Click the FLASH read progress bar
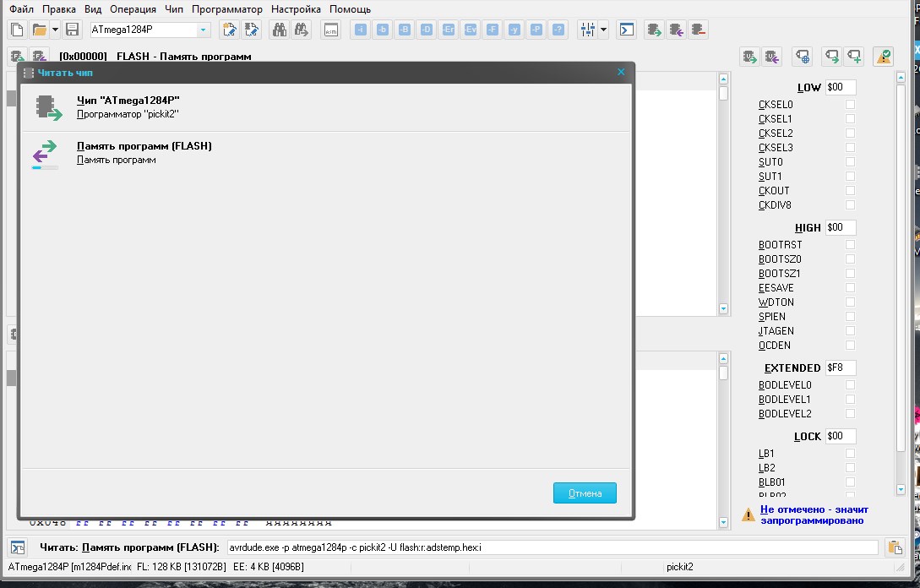This screenshot has width=920, height=588. [45, 168]
